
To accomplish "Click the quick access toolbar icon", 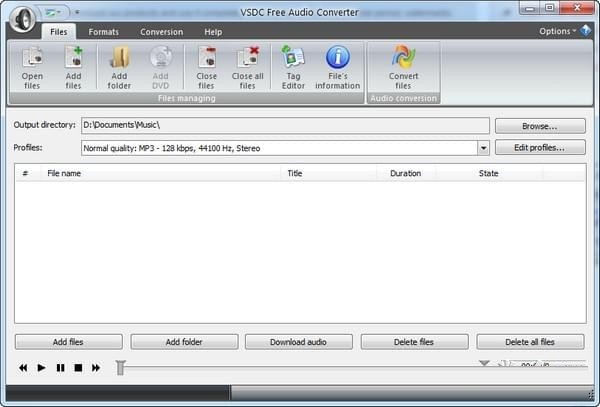I will 51,13.
